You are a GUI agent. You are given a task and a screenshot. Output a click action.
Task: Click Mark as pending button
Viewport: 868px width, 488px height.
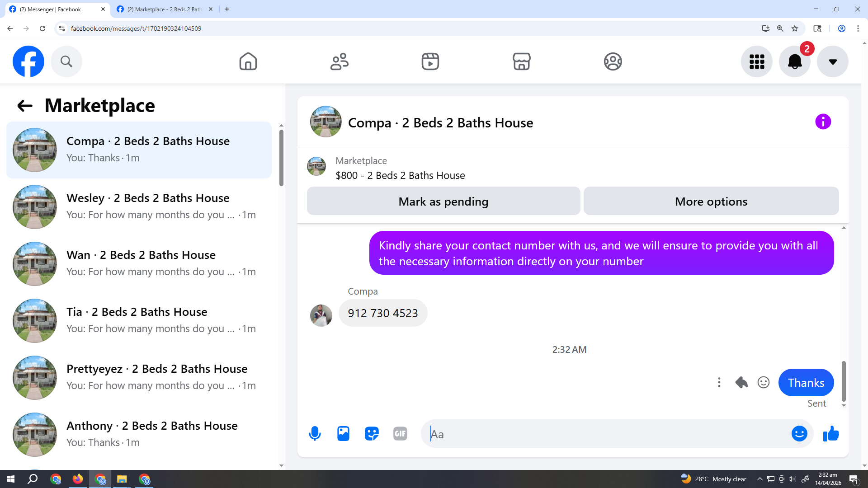pyautogui.click(x=443, y=202)
